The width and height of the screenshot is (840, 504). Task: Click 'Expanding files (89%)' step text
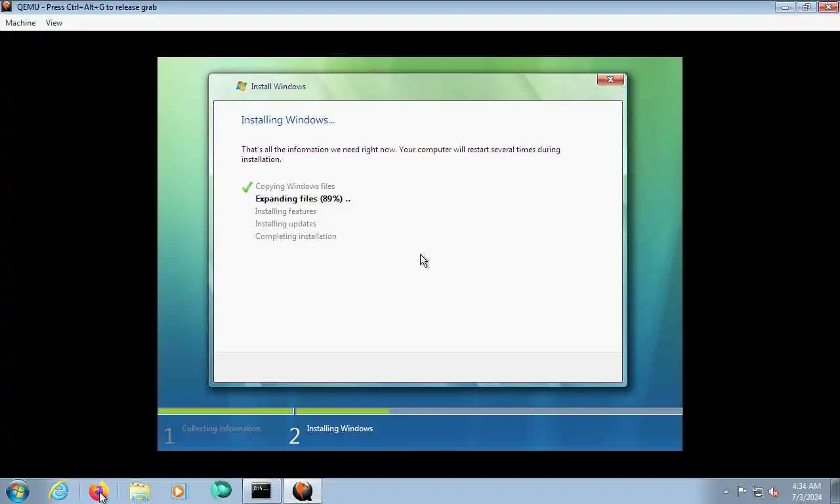[303, 199]
